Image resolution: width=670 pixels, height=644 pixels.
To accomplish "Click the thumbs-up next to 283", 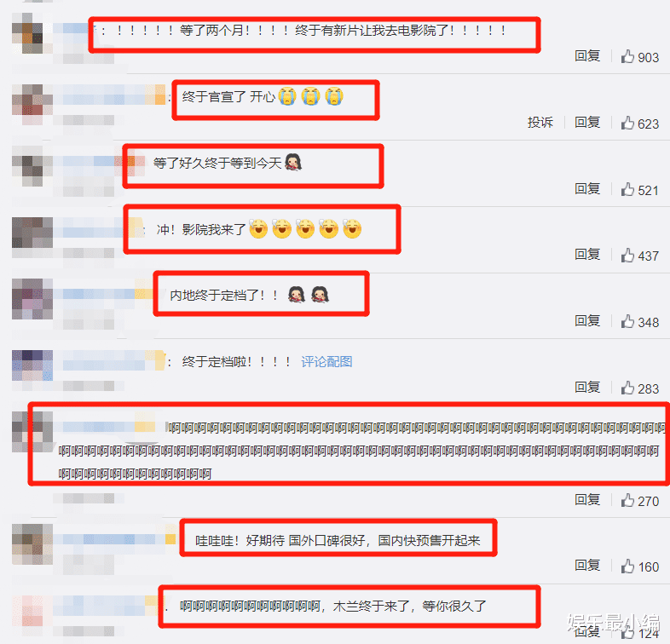I will (627, 388).
